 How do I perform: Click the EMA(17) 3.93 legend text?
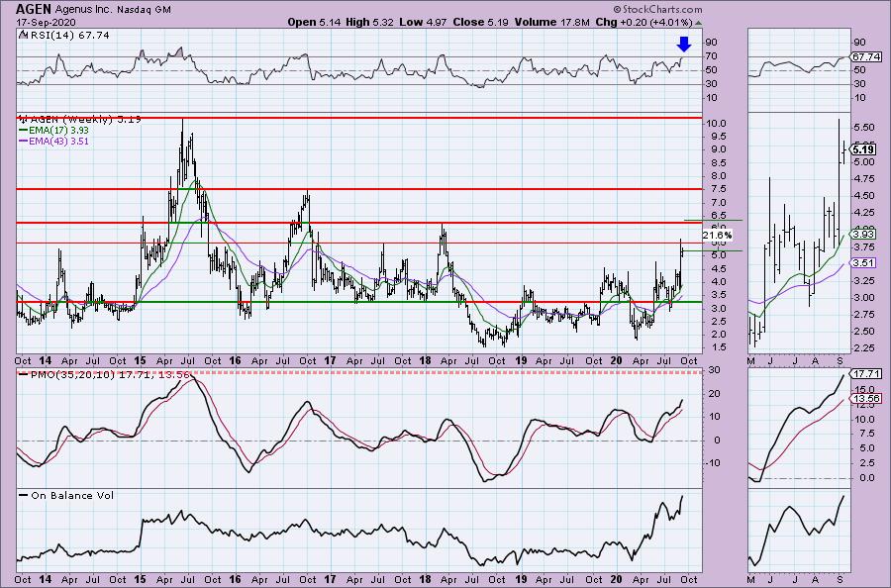[x=59, y=130]
